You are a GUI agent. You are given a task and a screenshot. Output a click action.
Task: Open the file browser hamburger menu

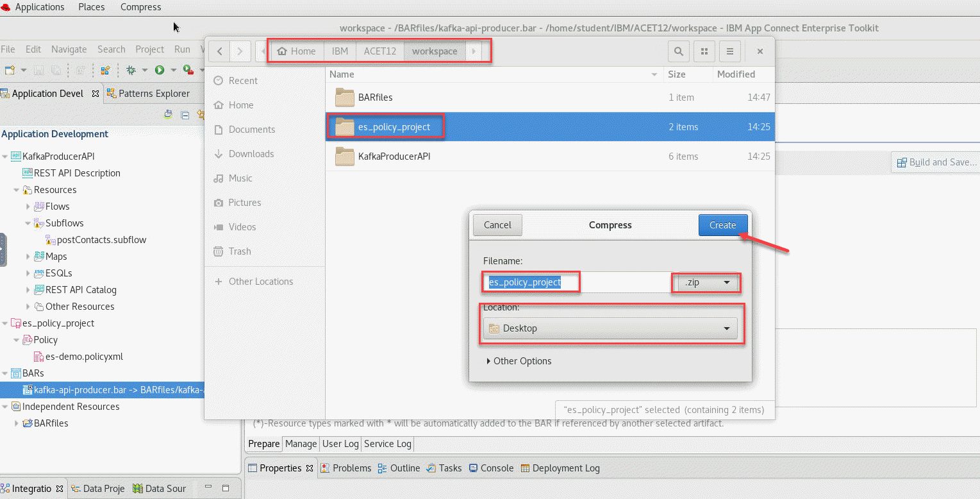(729, 51)
